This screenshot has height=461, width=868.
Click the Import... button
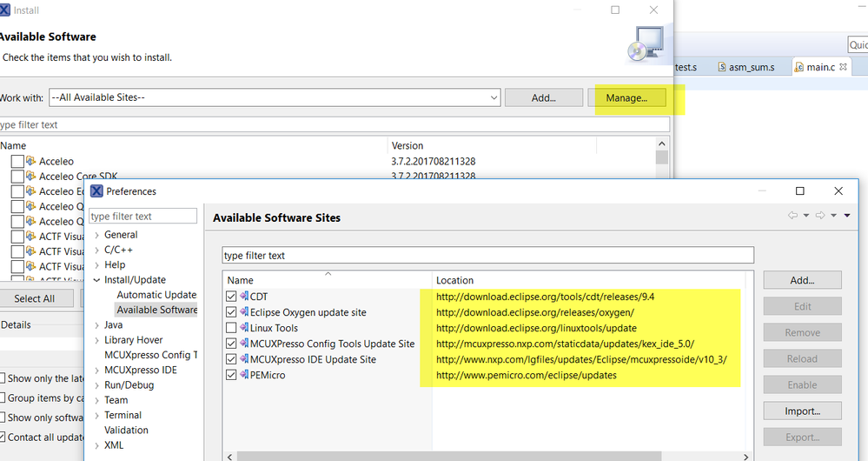[x=802, y=411]
